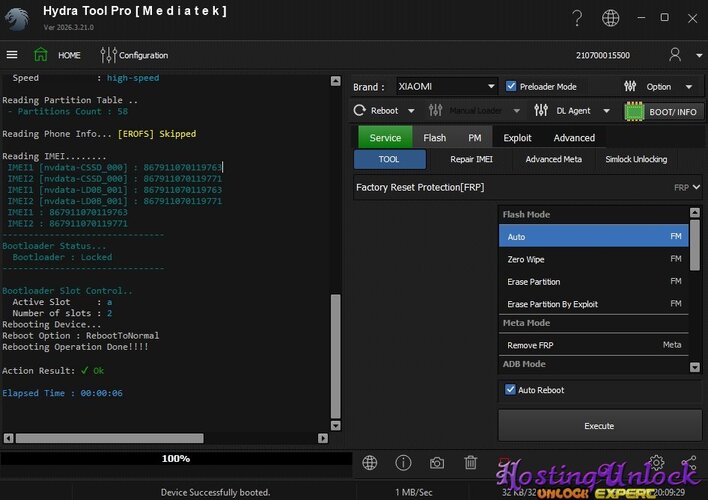708x500 pixels.
Task: Disable the Auto Reboot checkbox
Action: pos(509,390)
